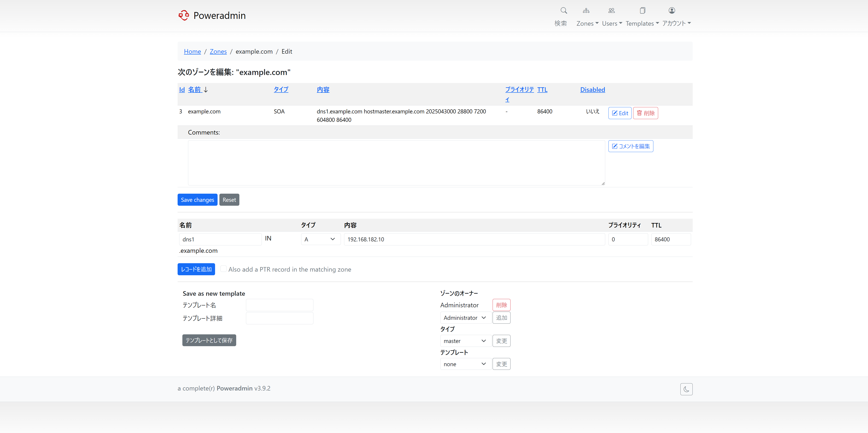Sort records by the Disabled column

[x=592, y=90]
